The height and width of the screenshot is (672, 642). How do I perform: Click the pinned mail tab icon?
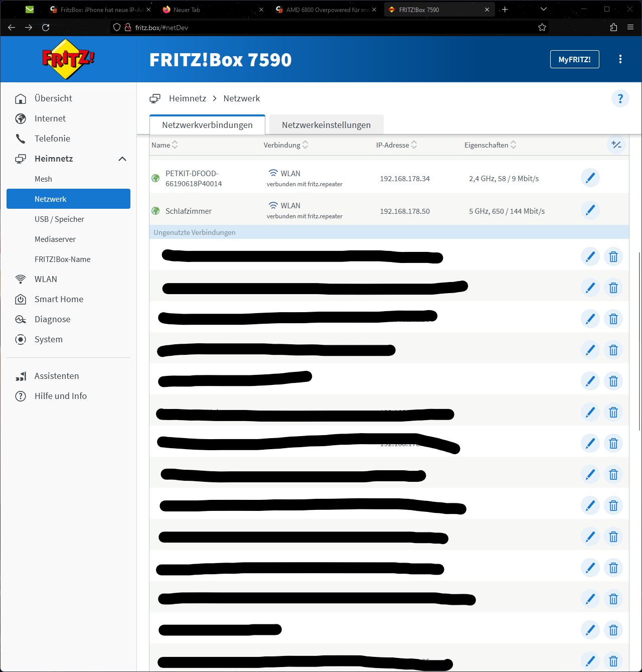click(30, 10)
